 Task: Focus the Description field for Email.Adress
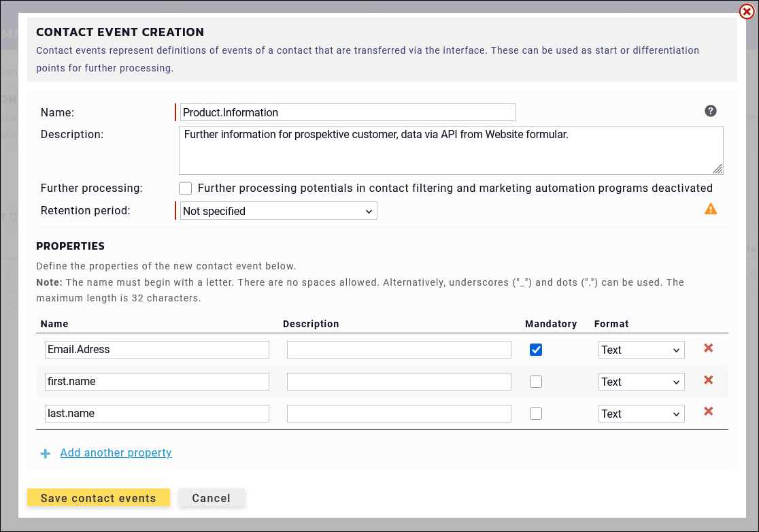399,350
